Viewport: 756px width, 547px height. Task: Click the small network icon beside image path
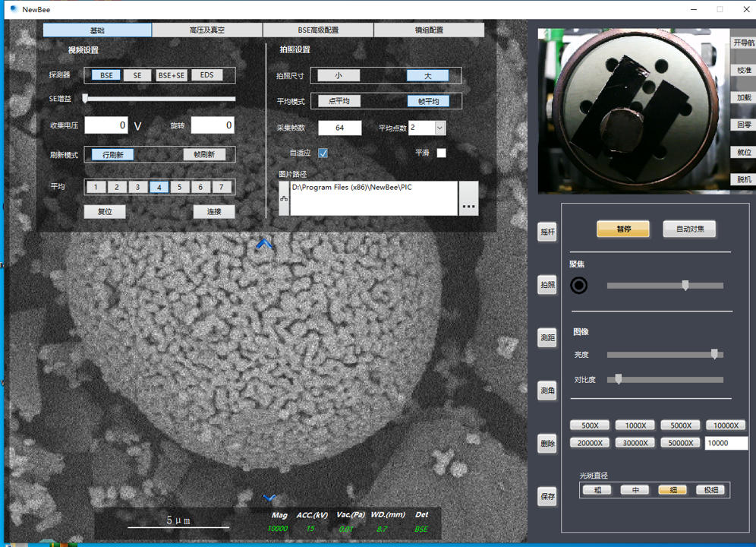(x=284, y=198)
